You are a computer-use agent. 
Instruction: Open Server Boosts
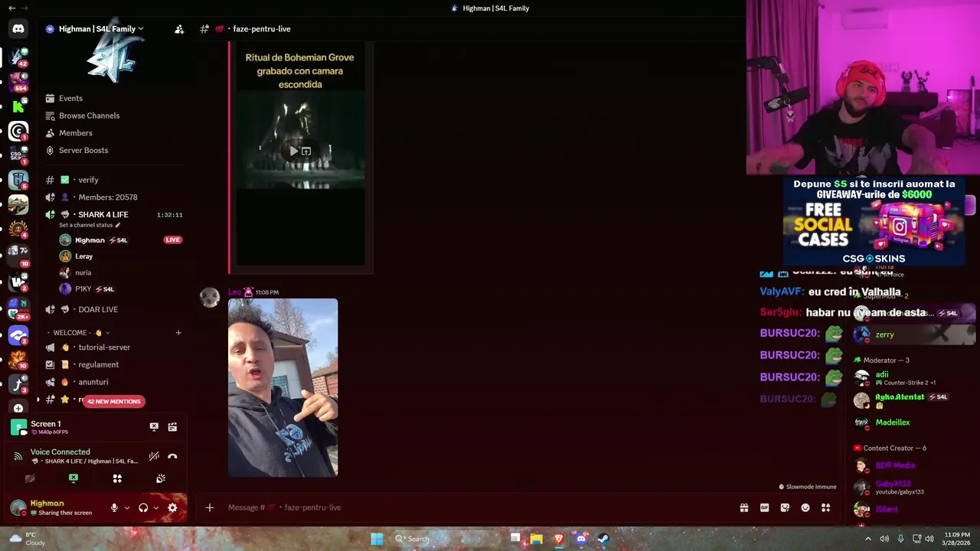click(83, 150)
